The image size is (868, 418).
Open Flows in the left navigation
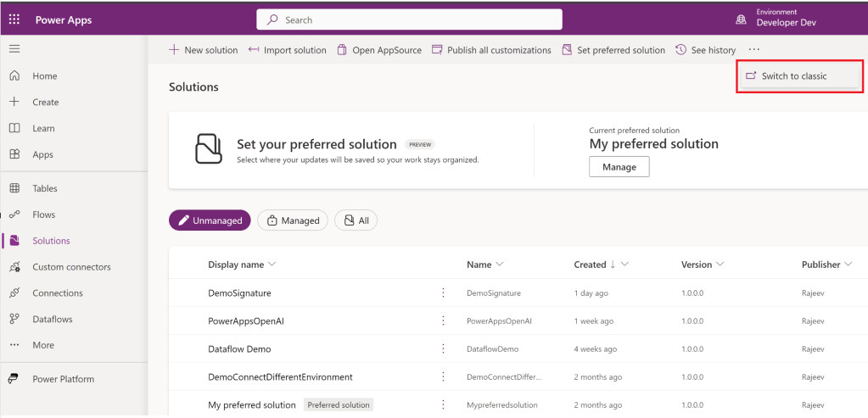pos(44,215)
